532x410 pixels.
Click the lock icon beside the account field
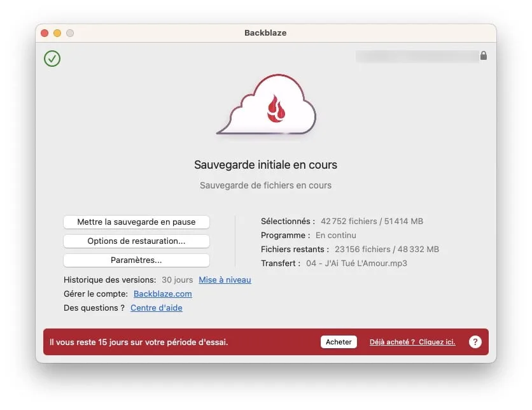(x=484, y=56)
